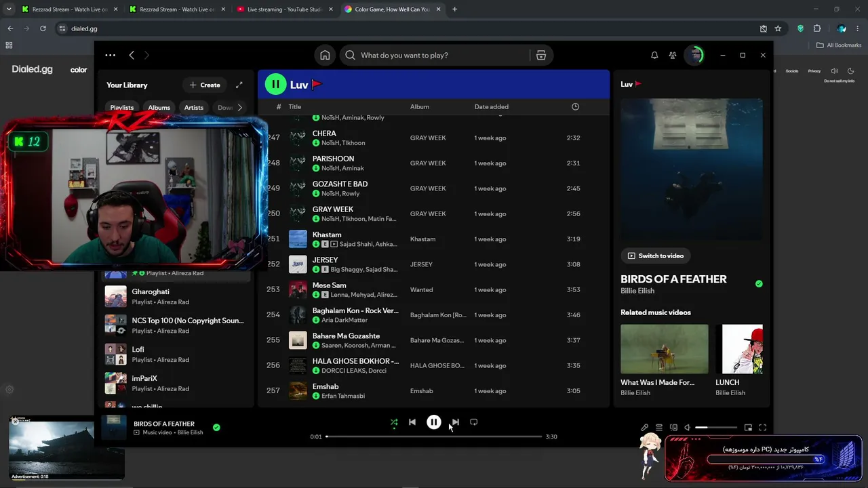Select the PARISHOON track
868x488 pixels.
[x=333, y=159]
